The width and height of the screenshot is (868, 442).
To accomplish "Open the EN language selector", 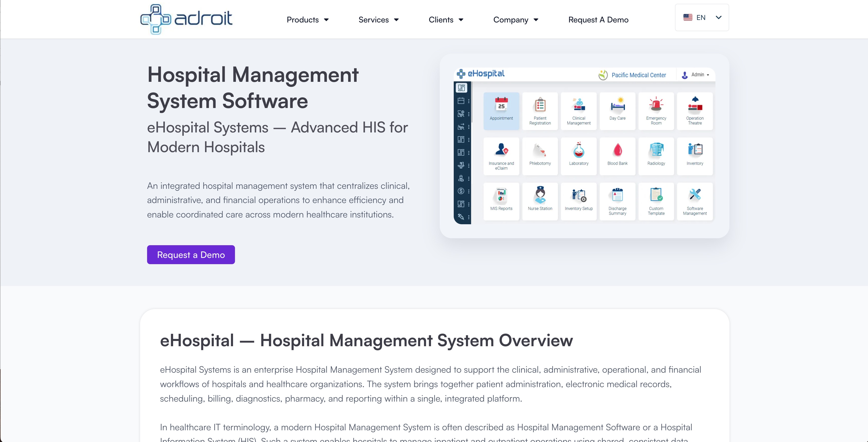I will [702, 17].
